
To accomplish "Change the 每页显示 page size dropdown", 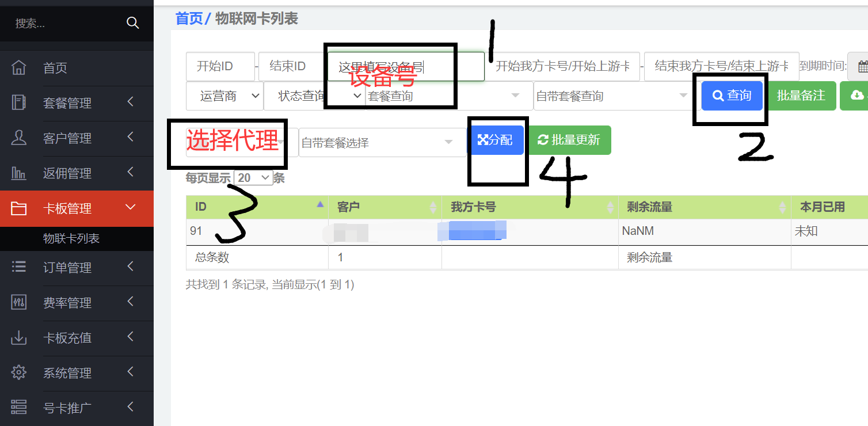I will click(x=253, y=178).
